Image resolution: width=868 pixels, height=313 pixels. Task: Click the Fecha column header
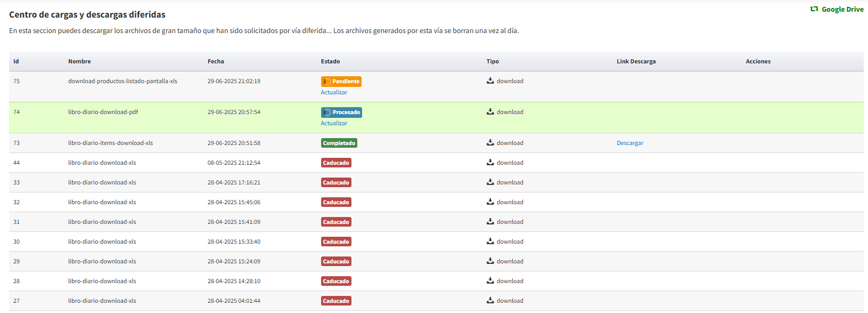point(216,61)
